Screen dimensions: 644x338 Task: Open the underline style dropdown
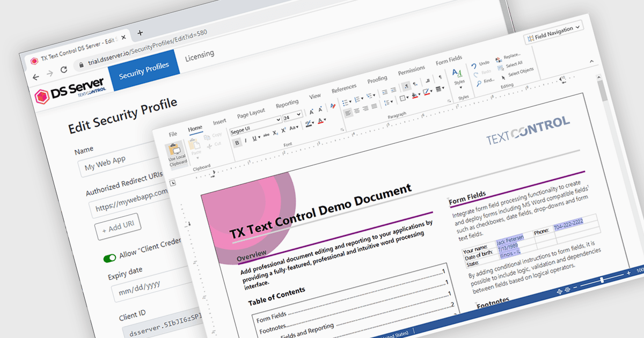[259, 137]
